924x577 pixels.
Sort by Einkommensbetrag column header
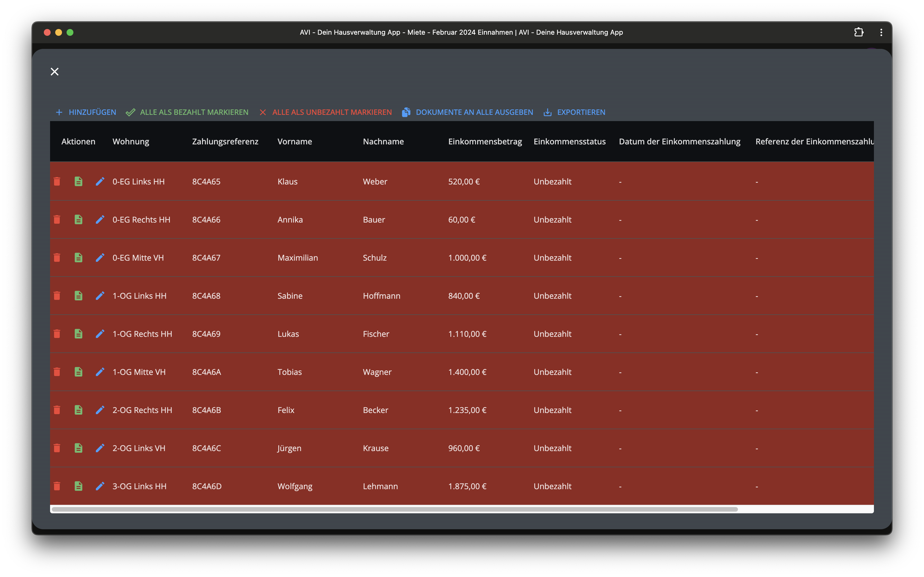(484, 142)
